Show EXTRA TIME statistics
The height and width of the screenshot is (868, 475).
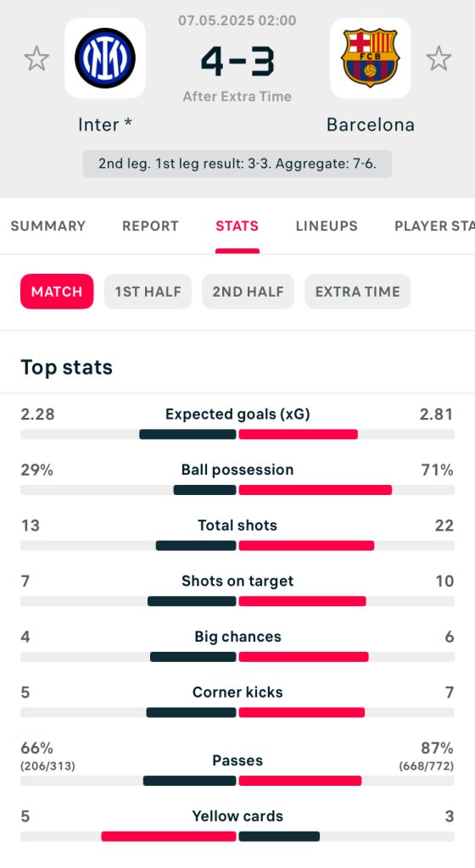pyautogui.click(x=358, y=292)
